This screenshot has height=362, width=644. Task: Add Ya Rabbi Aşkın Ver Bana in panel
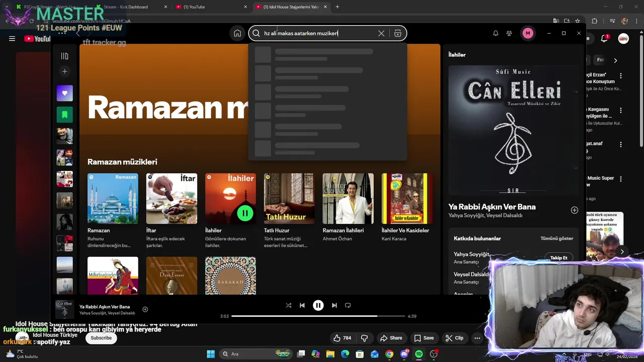point(574,210)
